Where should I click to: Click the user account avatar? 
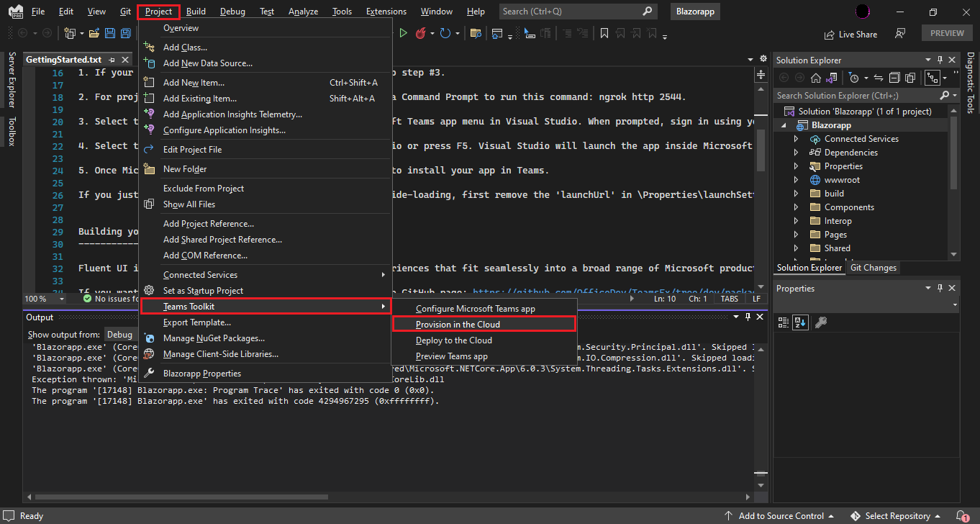point(863,12)
